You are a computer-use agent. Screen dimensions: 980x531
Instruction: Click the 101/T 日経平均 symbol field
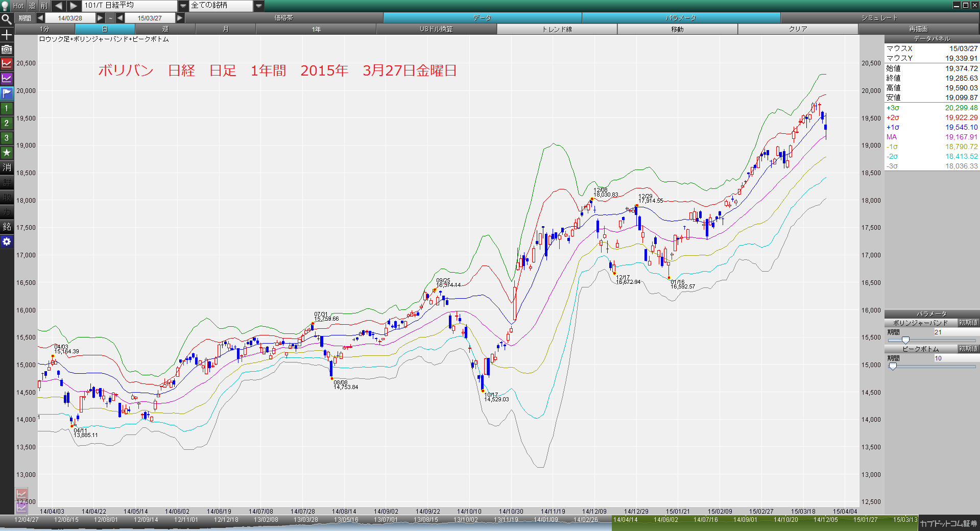130,6
